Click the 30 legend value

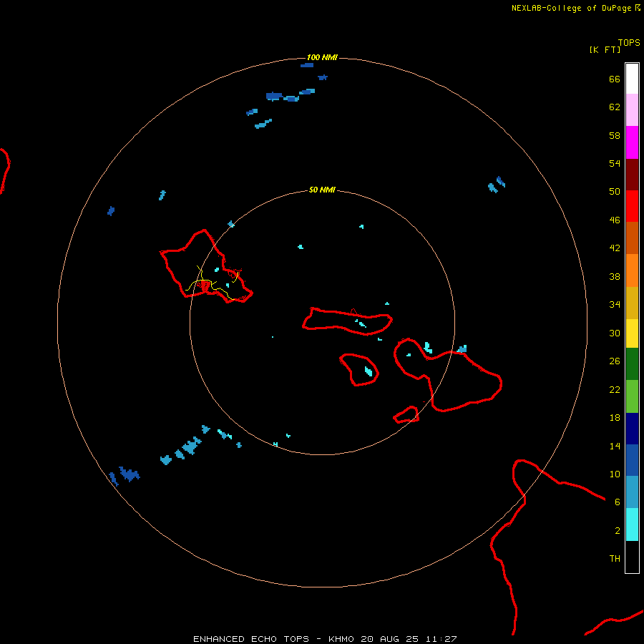click(x=615, y=333)
